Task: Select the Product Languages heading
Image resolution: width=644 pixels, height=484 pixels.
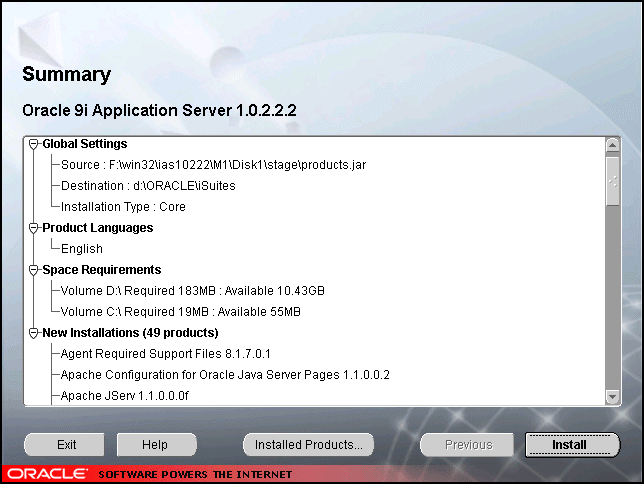Action: [98, 228]
